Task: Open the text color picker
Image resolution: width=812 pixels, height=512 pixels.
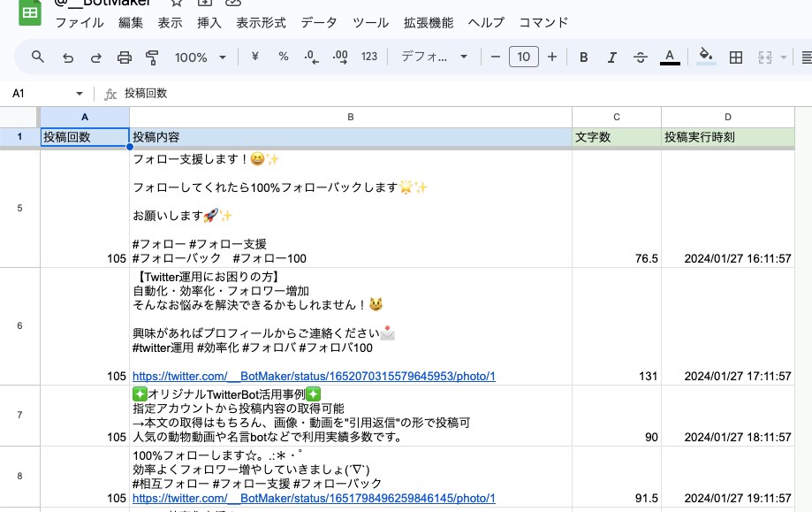Action: pyautogui.click(x=670, y=57)
